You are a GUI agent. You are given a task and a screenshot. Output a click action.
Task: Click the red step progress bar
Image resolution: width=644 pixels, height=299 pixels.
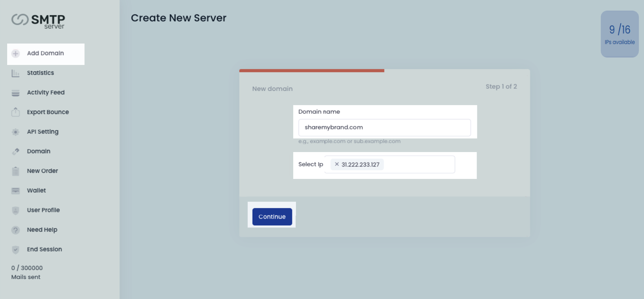coord(312,71)
